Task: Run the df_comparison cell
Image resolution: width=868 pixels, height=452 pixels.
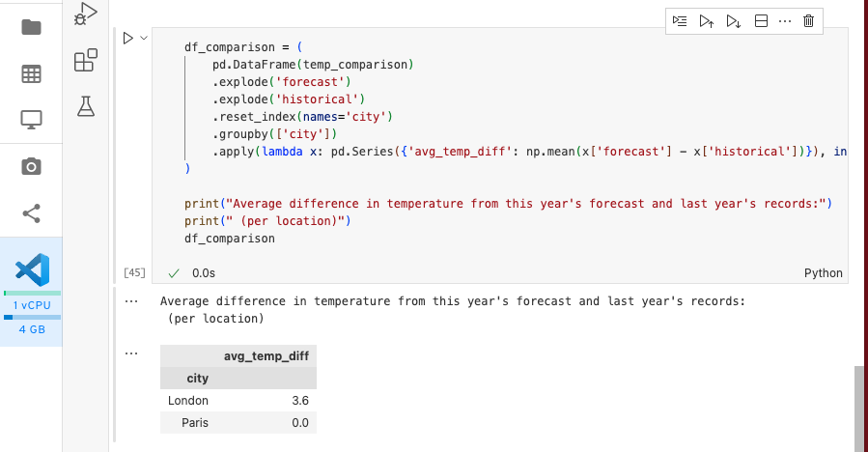Action: (127, 38)
